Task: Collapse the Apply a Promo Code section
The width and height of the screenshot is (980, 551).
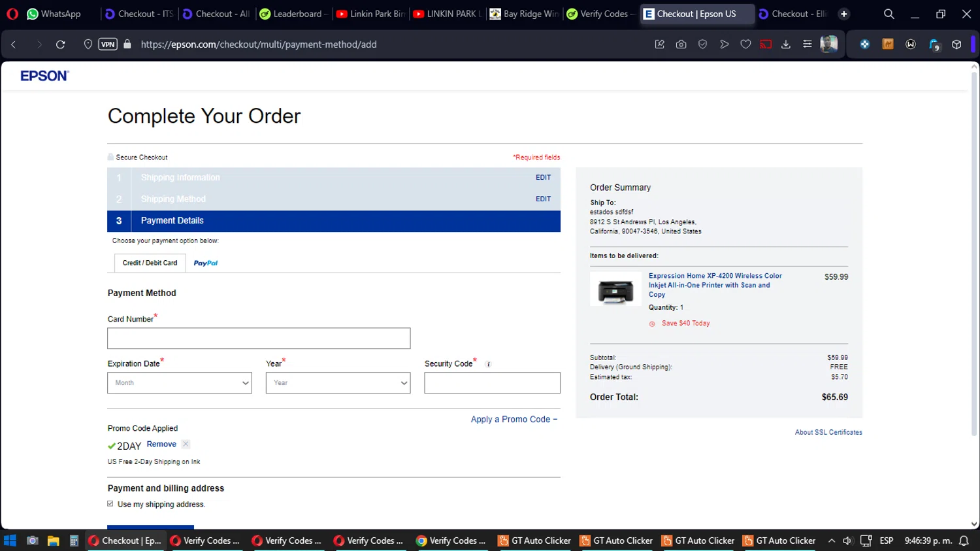Action: (514, 420)
